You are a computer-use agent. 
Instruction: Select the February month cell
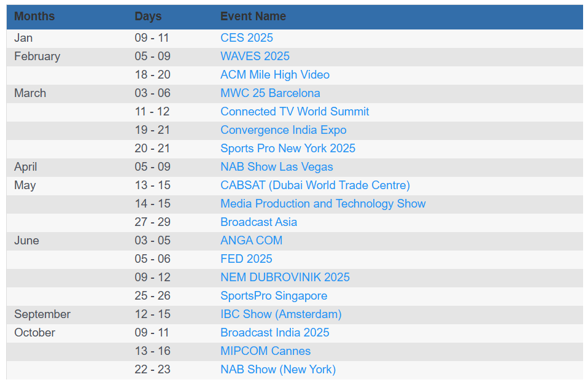[x=37, y=56]
